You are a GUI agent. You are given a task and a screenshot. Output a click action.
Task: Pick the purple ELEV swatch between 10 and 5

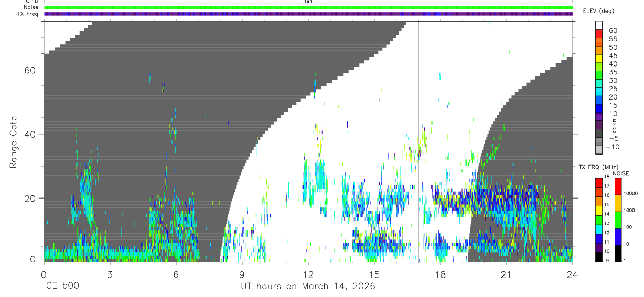pos(599,117)
